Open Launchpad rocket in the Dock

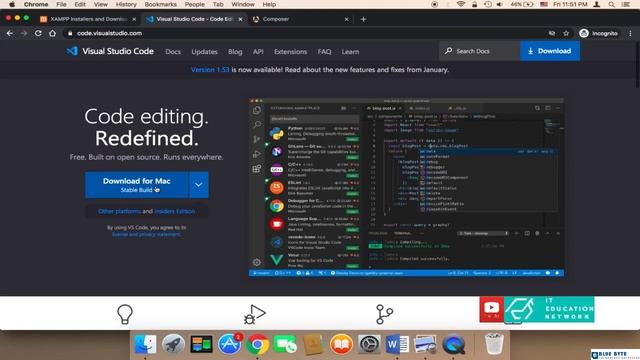tap(173, 344)
